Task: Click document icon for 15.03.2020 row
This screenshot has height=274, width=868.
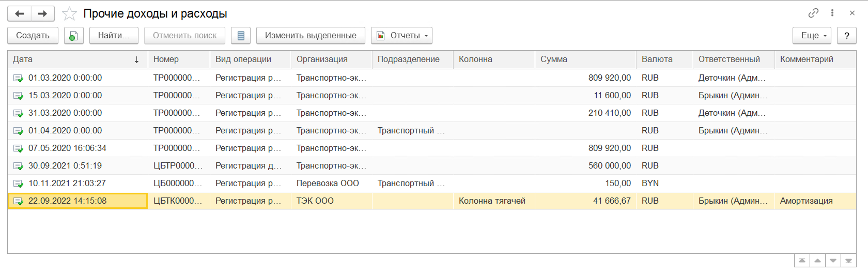Action: pyautogui.click(x=18, y=96)
